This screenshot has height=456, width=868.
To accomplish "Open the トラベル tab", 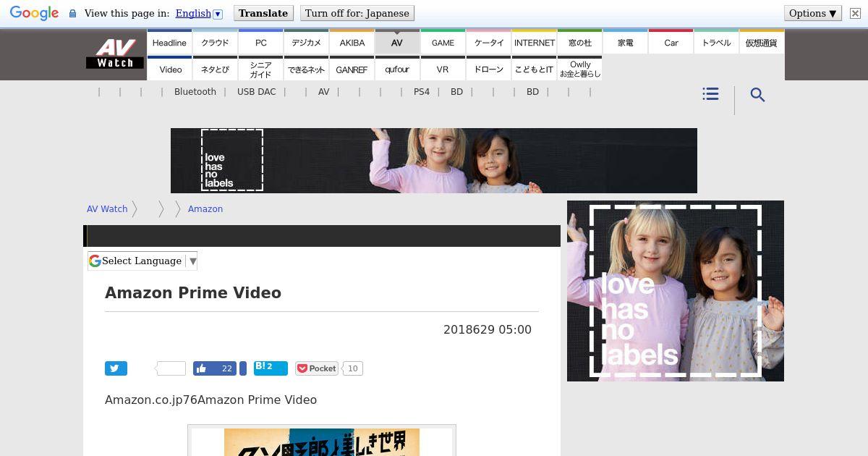I will pos(716,42).
